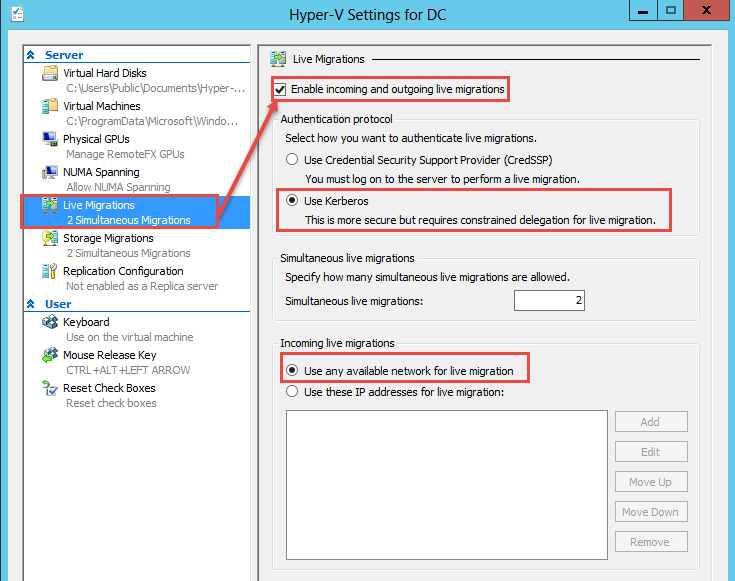Collapse the Server section
The image size is (735, 581).
[x=30, y=55]
